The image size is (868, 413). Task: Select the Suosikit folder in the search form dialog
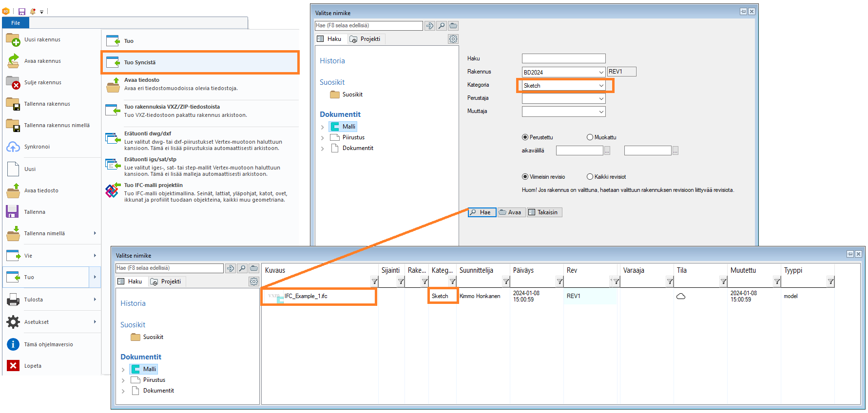tap(347, 94)
